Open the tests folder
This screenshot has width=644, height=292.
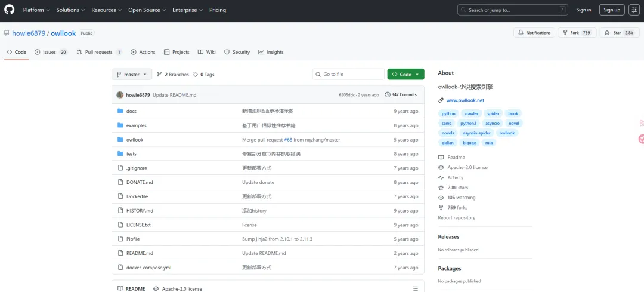coord(131,154)
